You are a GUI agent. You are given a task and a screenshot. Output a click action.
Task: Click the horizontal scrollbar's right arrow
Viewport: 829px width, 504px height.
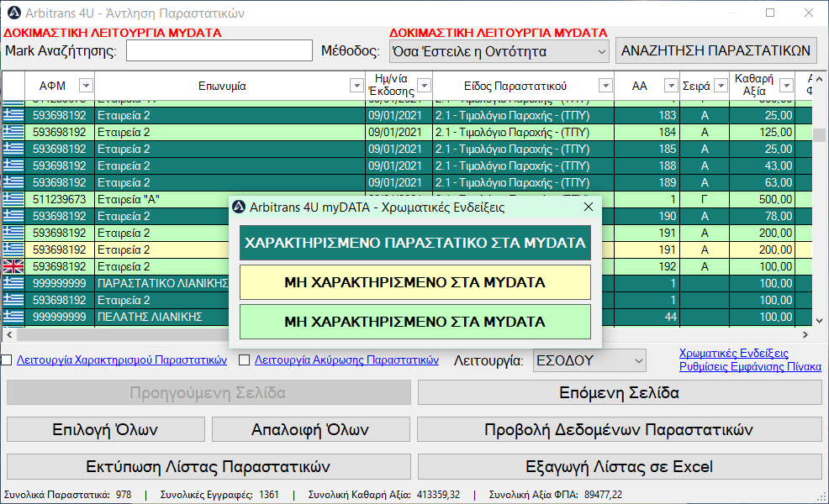point(805,334)
